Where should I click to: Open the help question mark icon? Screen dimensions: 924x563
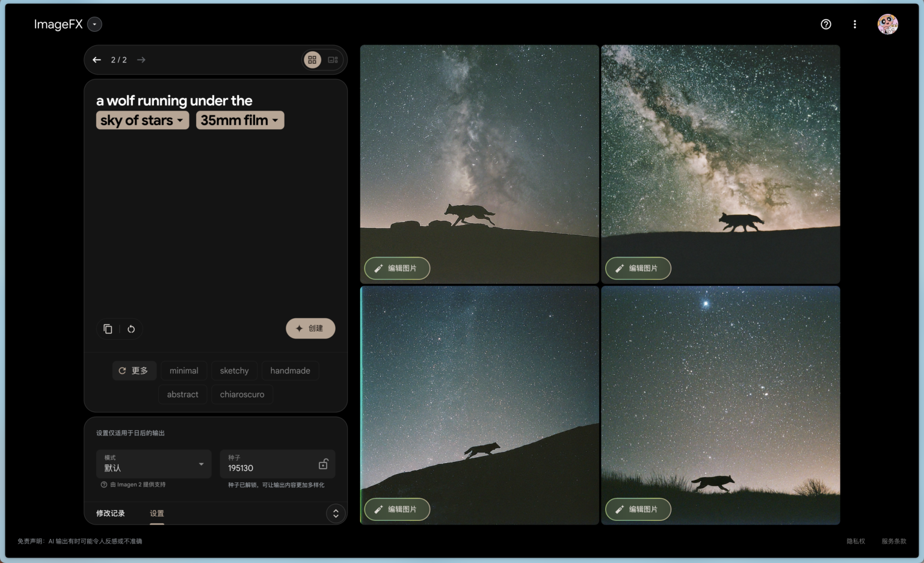point(826,24)
